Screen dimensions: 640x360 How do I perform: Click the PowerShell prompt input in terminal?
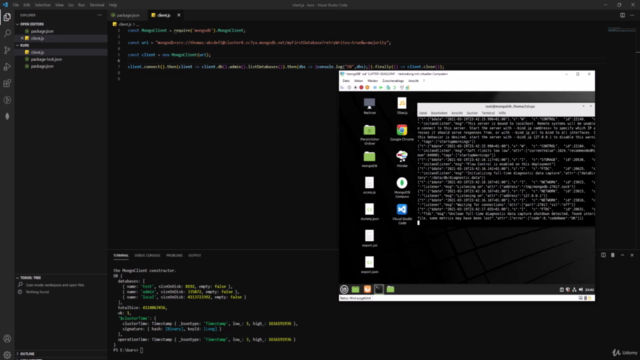142,350
